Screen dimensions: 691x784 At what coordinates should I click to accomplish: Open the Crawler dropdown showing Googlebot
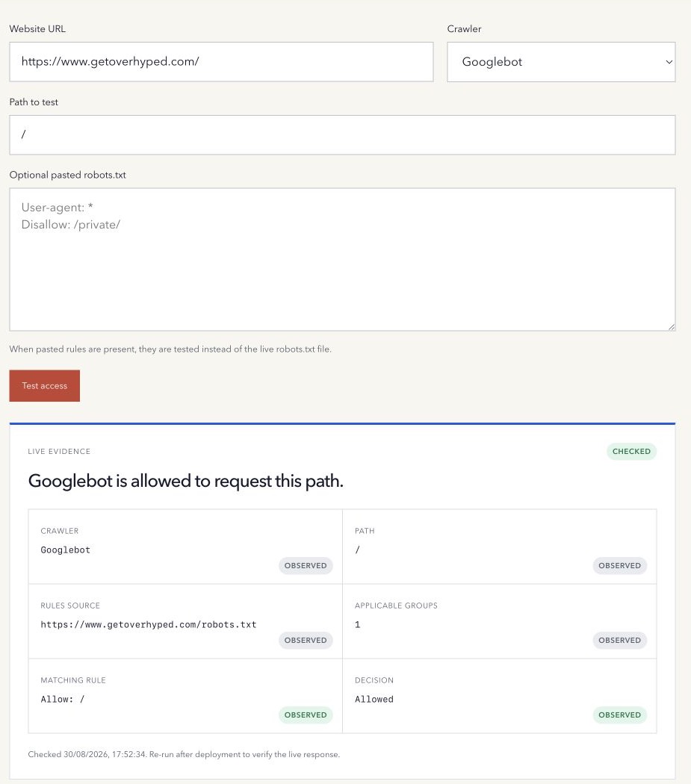click(561, 62)
